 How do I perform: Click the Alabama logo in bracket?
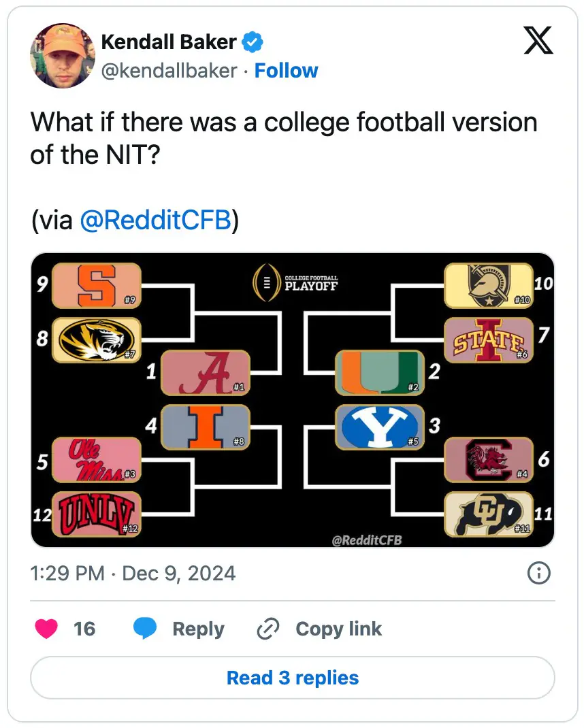[x=205, y=373]
